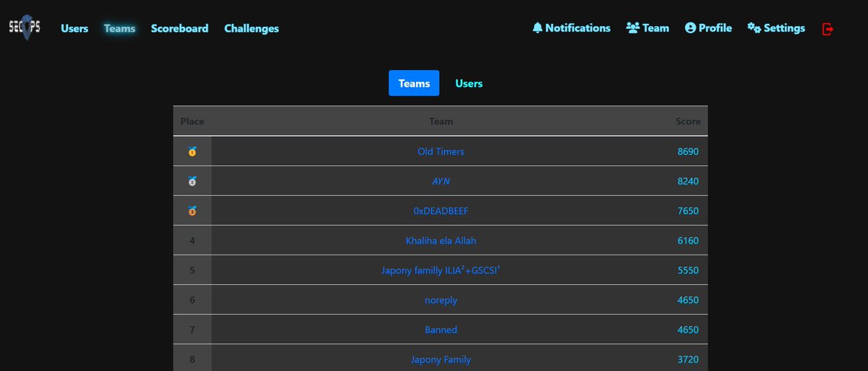Click the silver medal in second place
This screenshot has height=371, width=868.
pos(192,182)
